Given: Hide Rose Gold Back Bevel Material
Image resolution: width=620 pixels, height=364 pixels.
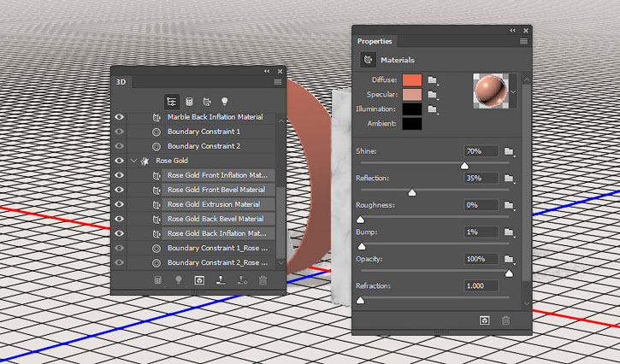Looking at the screenshot, I should 119,219.
